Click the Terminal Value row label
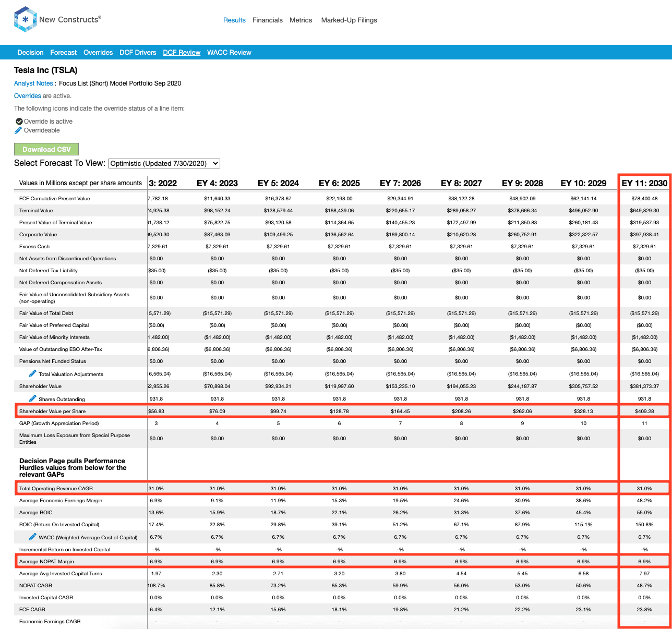Image resolution: width=672 pixels, height=629 pixels. click(x=36, y=210)
